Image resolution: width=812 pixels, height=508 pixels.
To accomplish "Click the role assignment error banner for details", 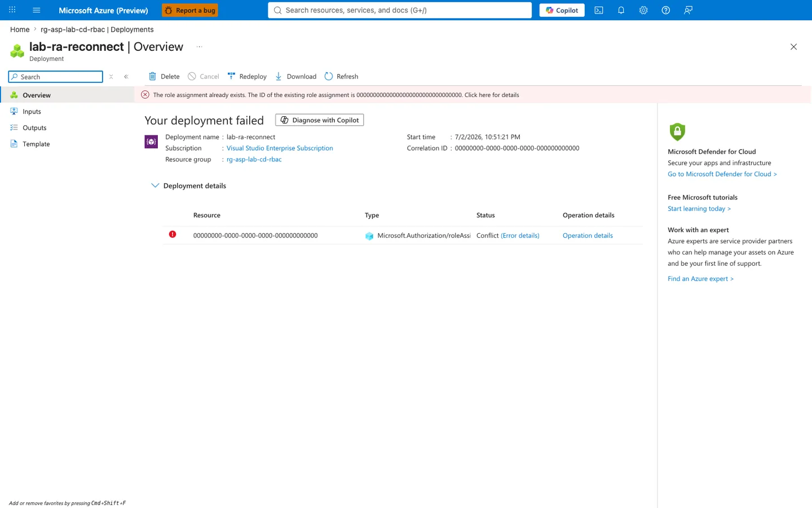I will (473, 95).
